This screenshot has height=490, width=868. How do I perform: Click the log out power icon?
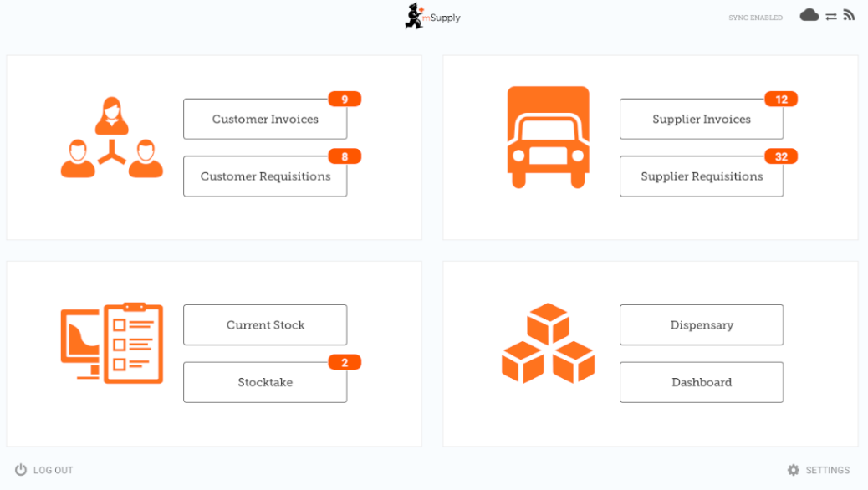pos(21,470)
